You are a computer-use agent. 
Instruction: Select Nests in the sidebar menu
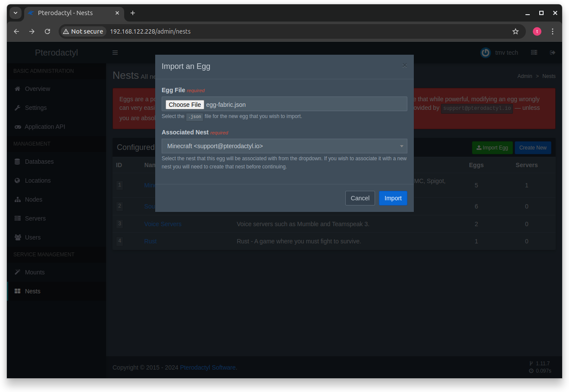(32, 291)
